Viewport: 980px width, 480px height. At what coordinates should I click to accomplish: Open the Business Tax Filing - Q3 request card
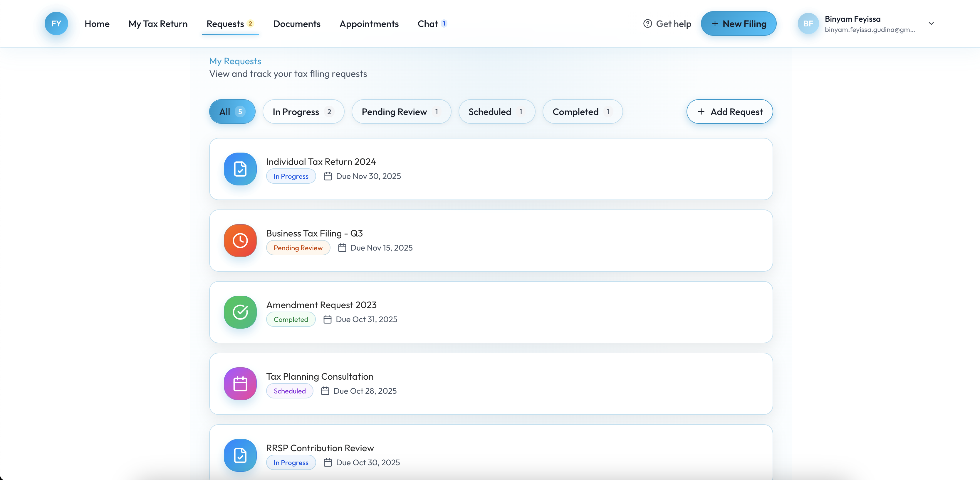click(491, 241)
